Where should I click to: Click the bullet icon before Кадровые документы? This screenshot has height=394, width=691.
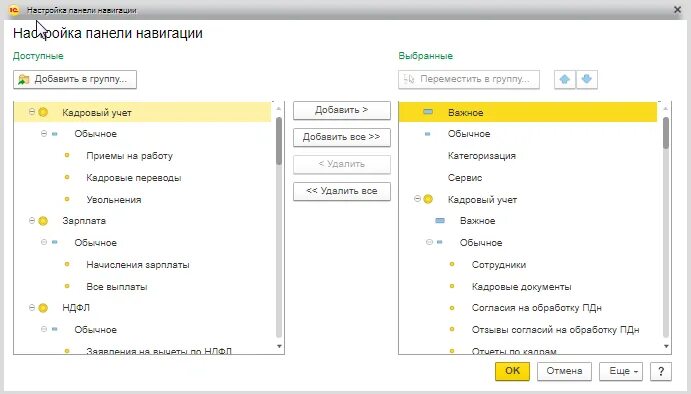(x=452, y=286)
